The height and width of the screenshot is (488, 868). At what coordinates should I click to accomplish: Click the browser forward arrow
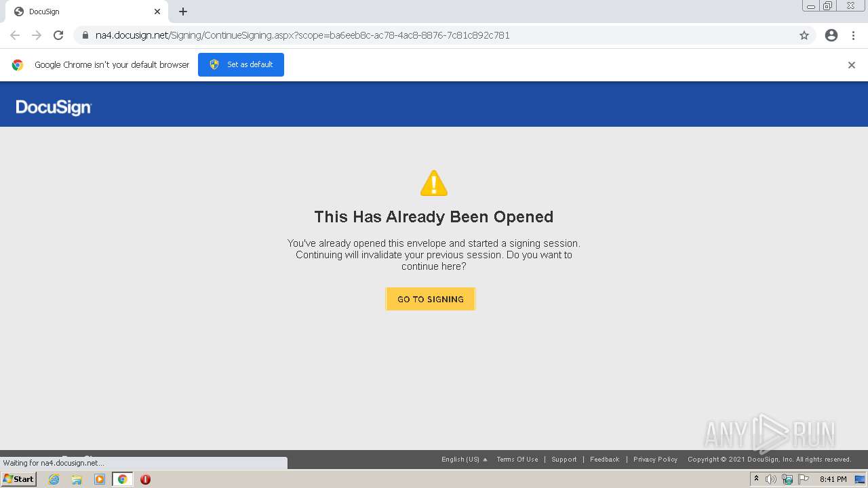tap(37, 35)
